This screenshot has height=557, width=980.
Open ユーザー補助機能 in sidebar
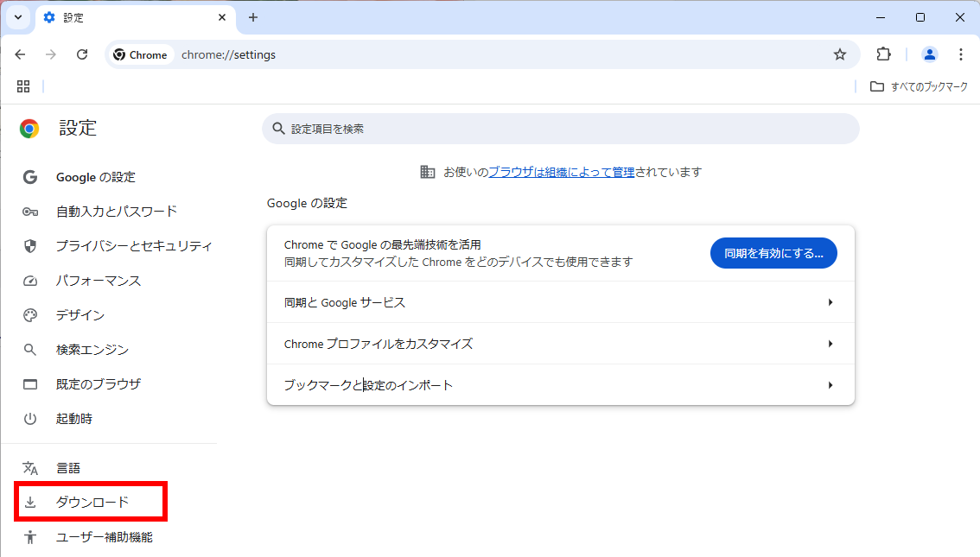pos(105,537)
